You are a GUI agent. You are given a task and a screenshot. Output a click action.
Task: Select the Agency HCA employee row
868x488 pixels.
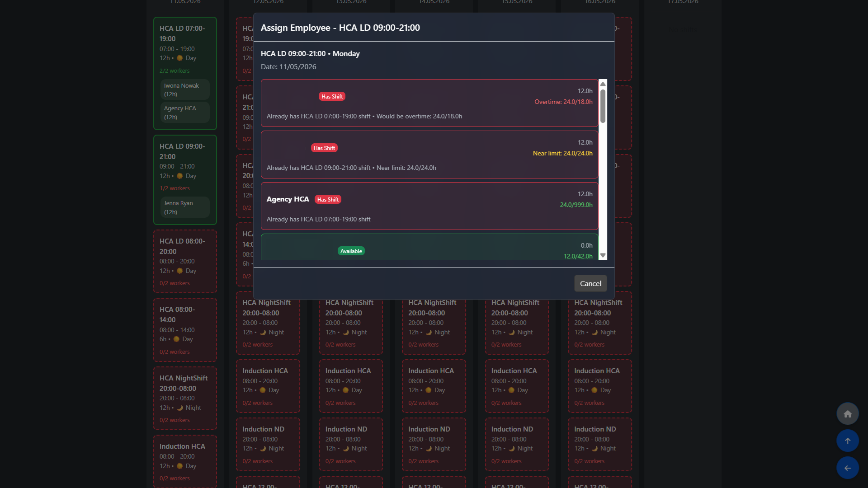tap(429, 206)
